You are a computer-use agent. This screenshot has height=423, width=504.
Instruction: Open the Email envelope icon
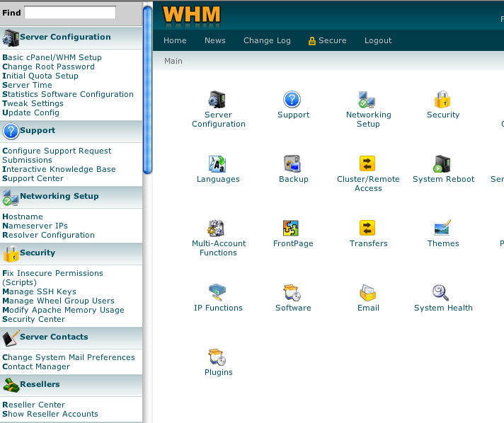367,293
